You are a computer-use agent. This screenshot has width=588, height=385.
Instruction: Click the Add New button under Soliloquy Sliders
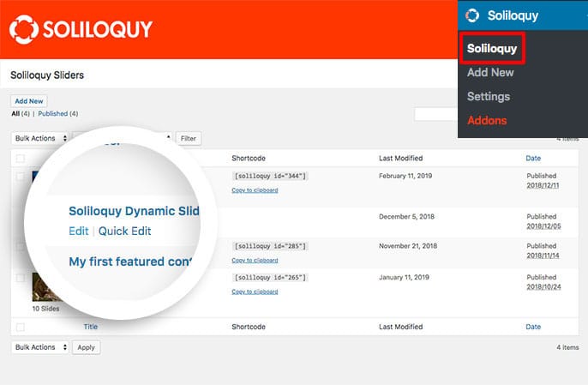pyautogui.click(x=29, y=101)
